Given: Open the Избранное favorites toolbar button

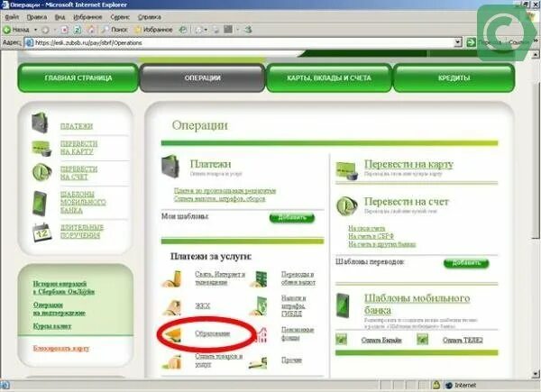Looking at the screenshot, I should click(153, 30).
